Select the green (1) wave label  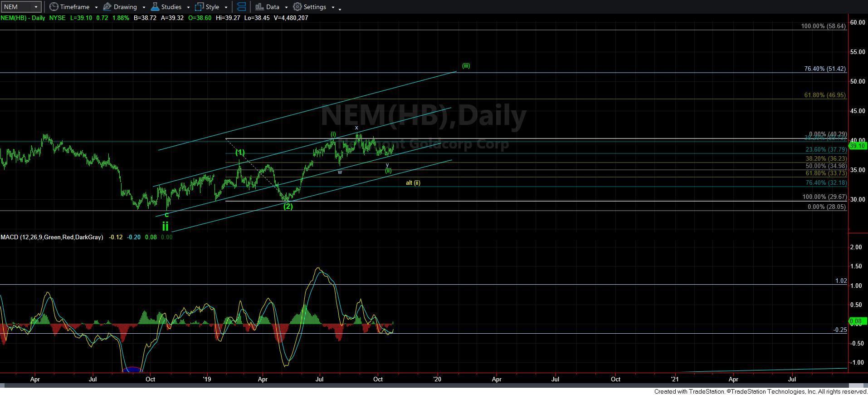240,153
